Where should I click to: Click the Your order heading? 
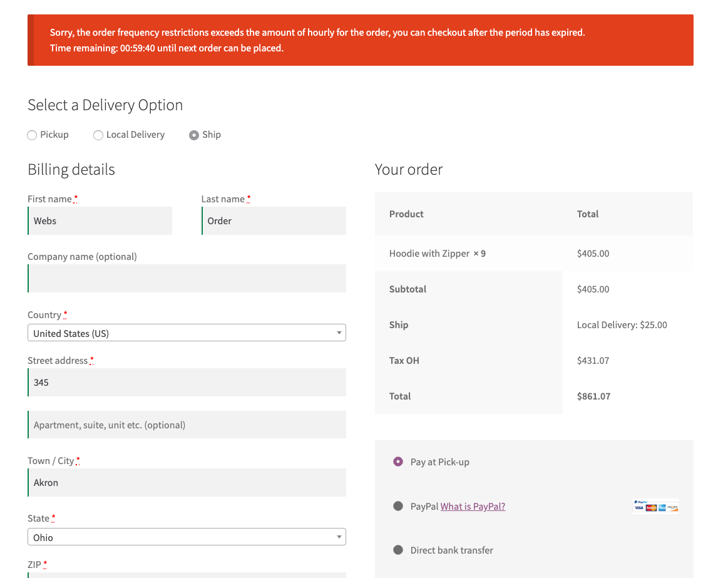click(x=409, y=170)
